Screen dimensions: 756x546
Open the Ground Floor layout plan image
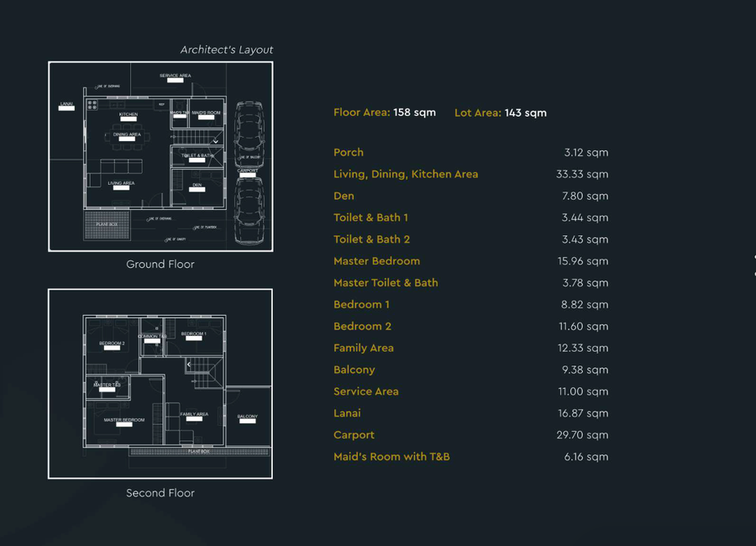click(x=160, y=156)
